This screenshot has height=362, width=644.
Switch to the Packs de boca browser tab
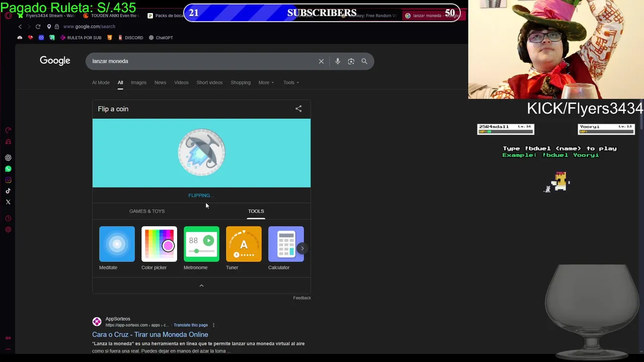[166, 16]
